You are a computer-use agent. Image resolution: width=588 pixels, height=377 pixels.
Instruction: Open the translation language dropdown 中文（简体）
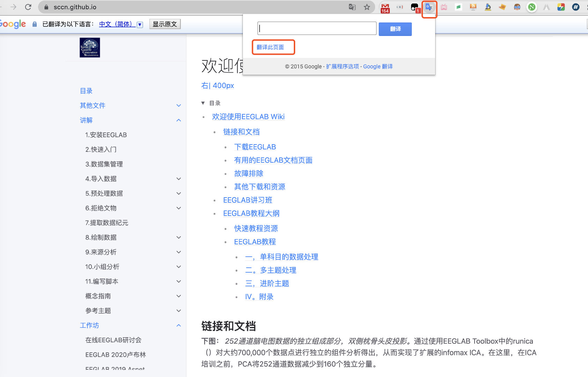121,24
